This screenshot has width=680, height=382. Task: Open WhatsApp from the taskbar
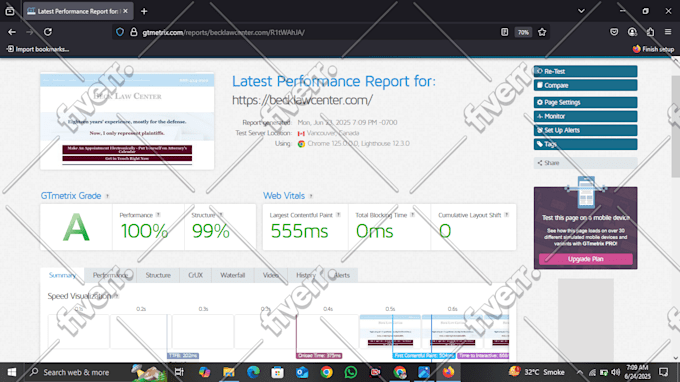[x=350, y=372]
